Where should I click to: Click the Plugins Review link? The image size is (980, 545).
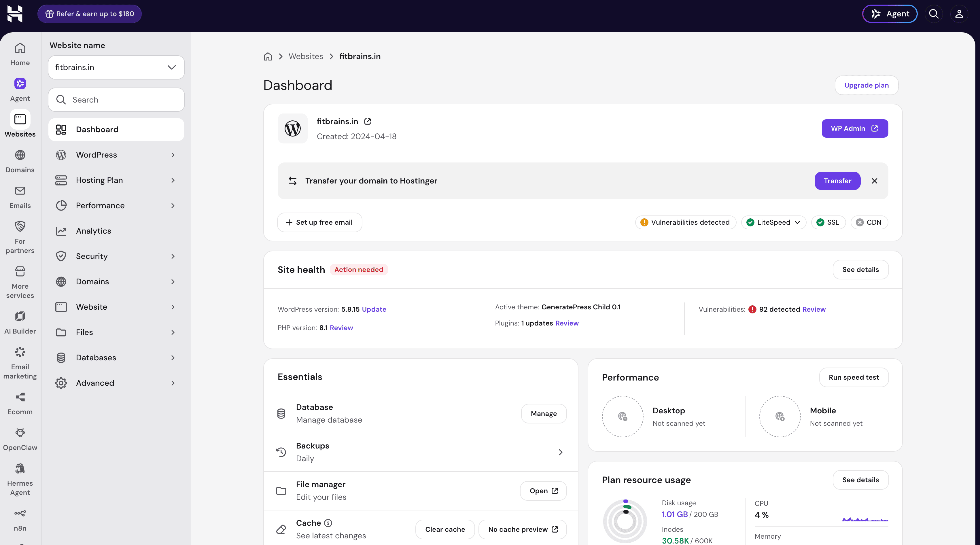click(x=567, y=323)
